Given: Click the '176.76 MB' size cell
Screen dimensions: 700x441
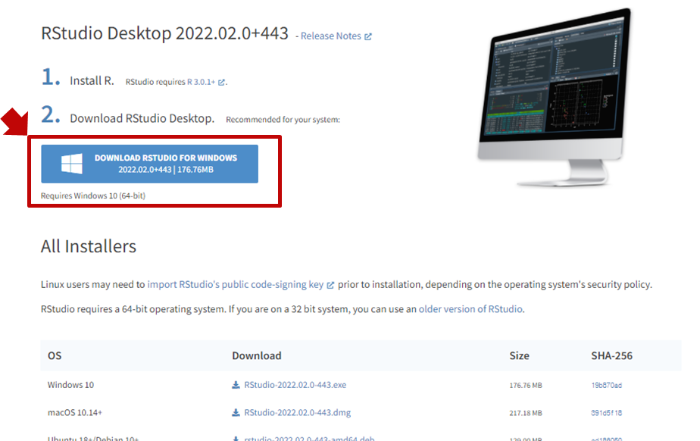Looking at the screenshot, I should click(525, 385).
